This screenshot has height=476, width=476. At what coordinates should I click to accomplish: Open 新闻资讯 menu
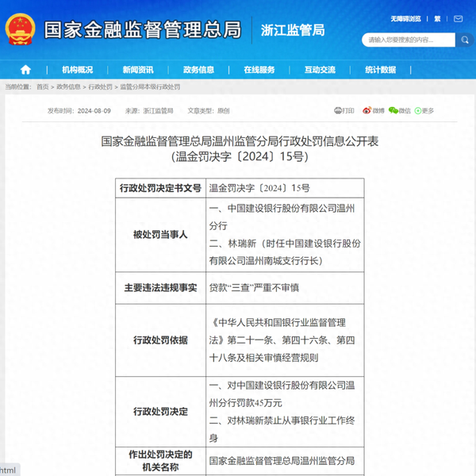tap(138, 70)
